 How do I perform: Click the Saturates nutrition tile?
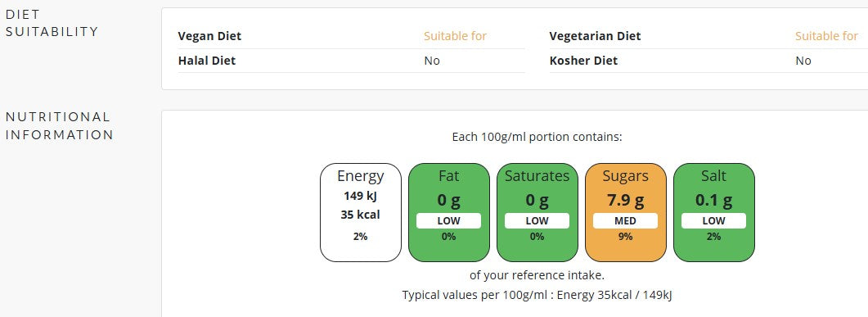point(537,212)
